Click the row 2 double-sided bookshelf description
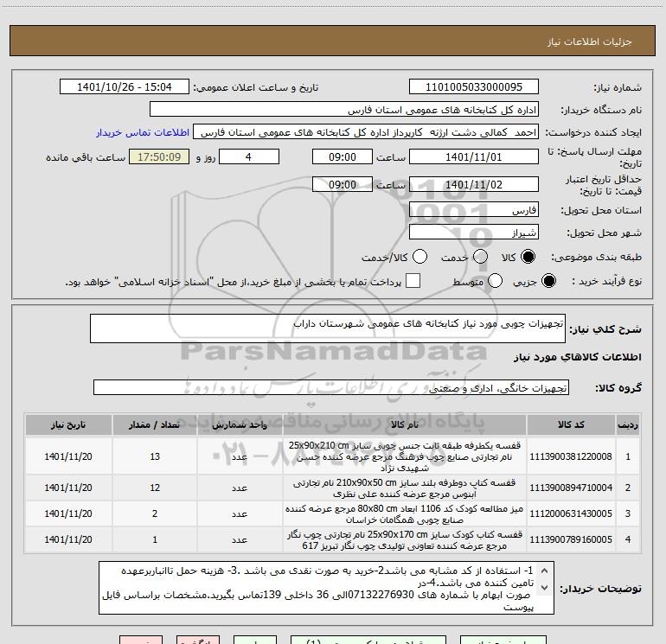The height and width of the screenshot is (644, 666). (x=405, y=488)
